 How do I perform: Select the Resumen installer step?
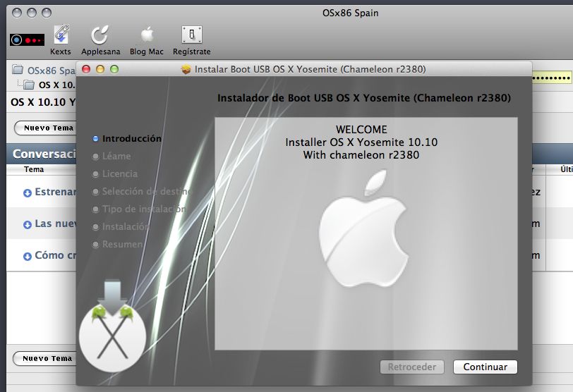click(122, 244)
